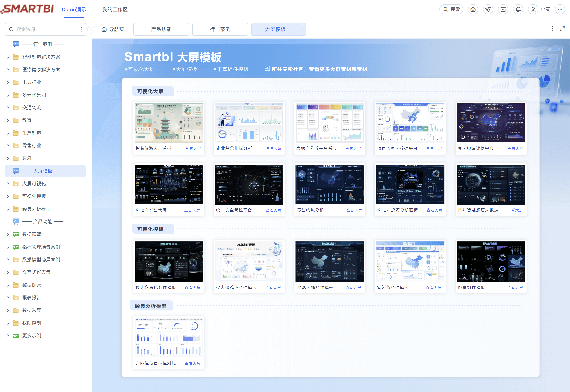The image size is (570, 392).
Task: Open the top-right ellipsis more menu
Action: [560, 9]
